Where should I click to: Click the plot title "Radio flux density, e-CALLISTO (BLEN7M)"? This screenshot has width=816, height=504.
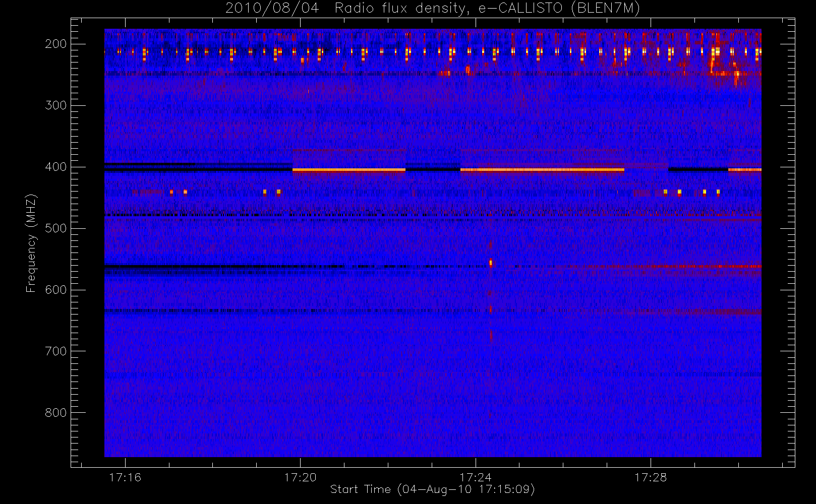pos(488,9)
